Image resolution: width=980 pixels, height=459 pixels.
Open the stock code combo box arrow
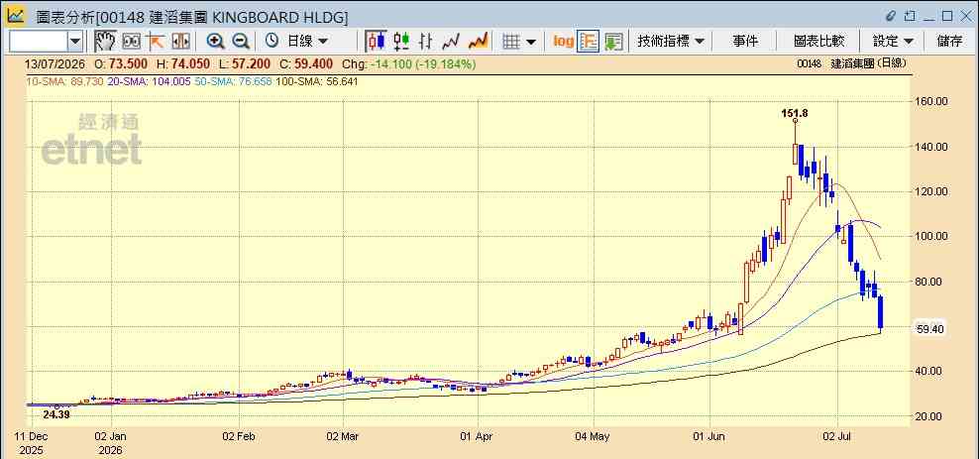pos(75,42)
